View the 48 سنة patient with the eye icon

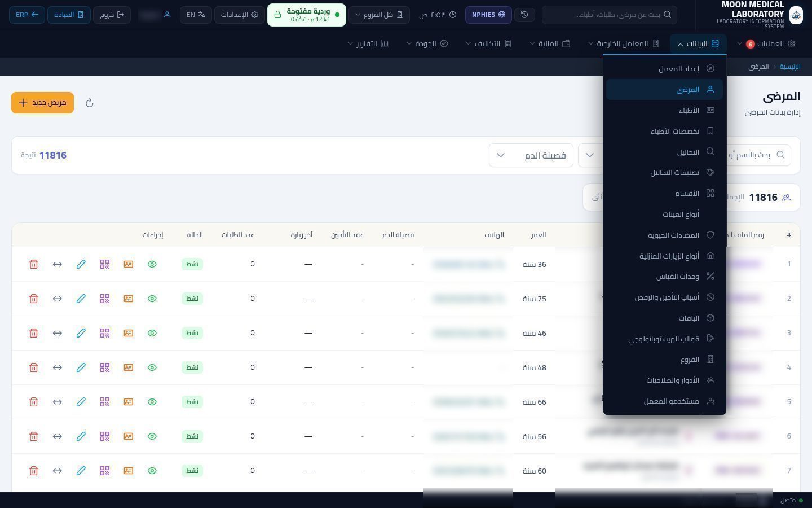tap(152, 367)
